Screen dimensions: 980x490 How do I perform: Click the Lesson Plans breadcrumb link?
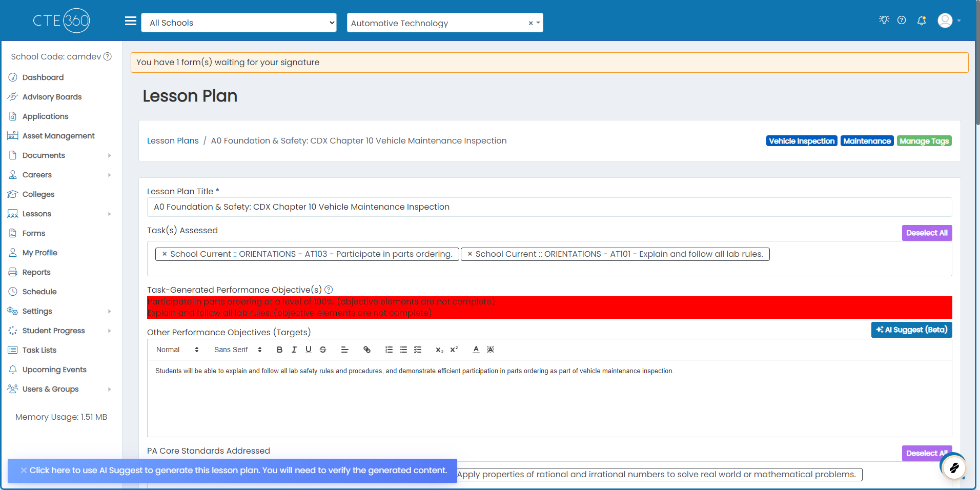tap(173, 140)
